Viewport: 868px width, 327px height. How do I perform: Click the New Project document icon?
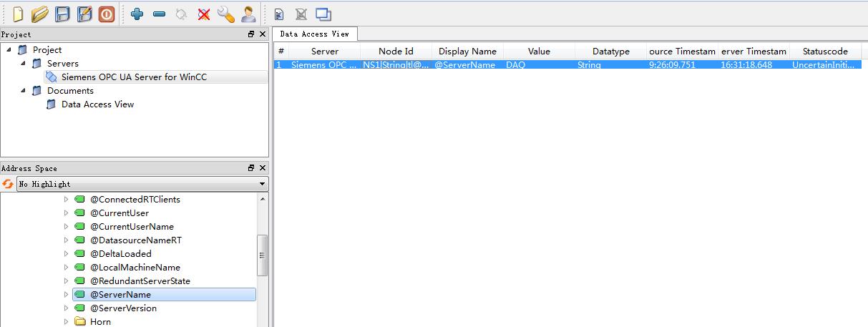point(18,14)
